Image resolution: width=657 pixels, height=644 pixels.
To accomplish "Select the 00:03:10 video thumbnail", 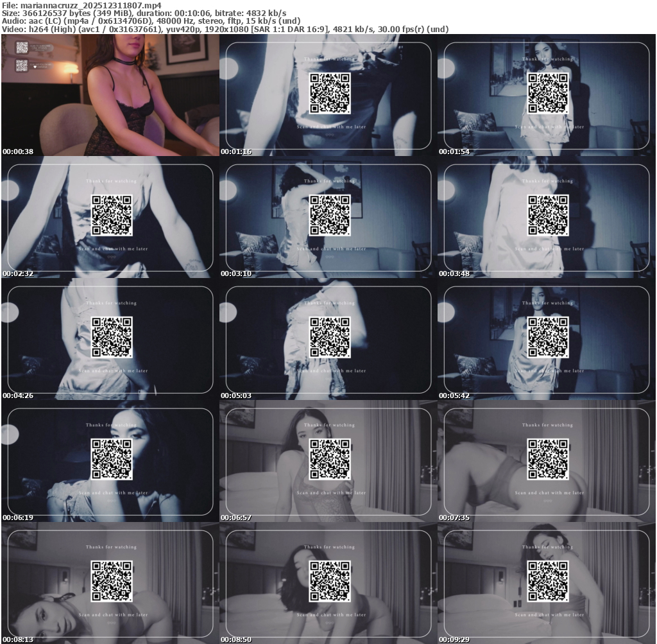I will (x=328, y=218).
